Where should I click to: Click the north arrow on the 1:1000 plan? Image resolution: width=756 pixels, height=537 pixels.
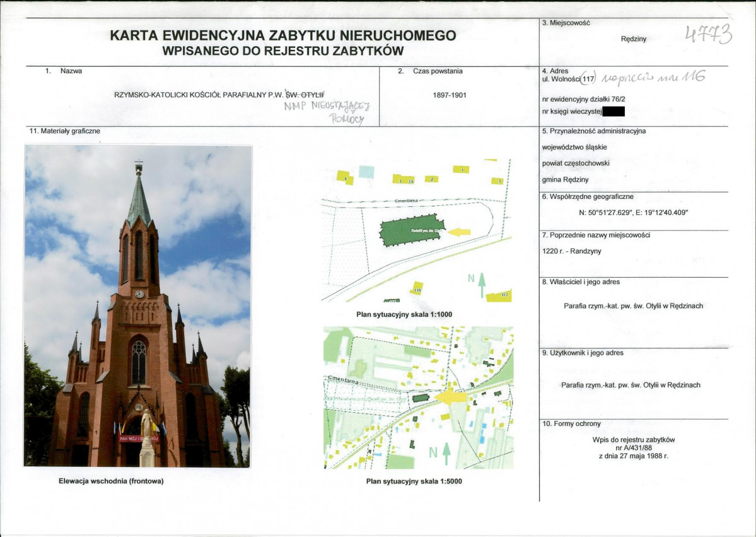tap(482, 285)
